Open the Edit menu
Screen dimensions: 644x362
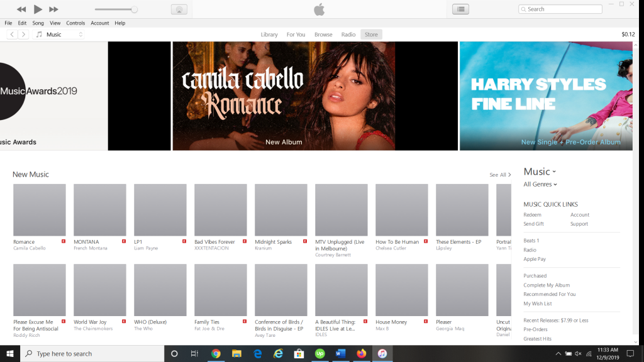coord(22,23)
